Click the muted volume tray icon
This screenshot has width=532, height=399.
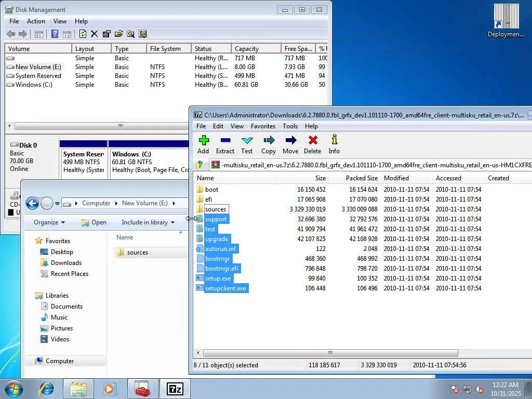click(x=480, y=390)
